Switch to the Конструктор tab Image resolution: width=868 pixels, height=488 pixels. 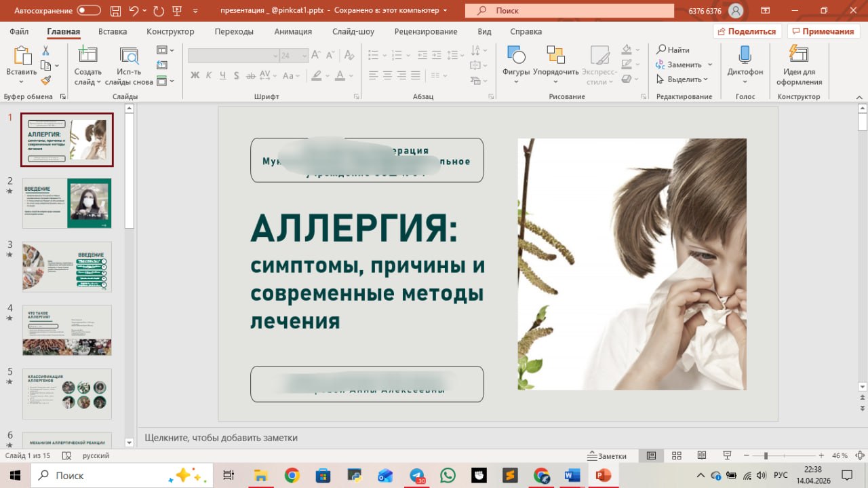click(x=170, y=31)
